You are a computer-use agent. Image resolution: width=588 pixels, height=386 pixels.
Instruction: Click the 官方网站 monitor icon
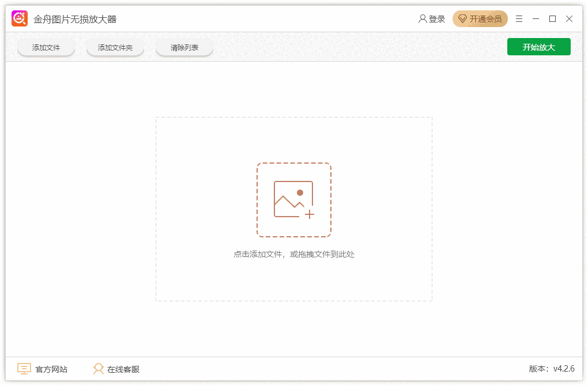tap(23, 369)
